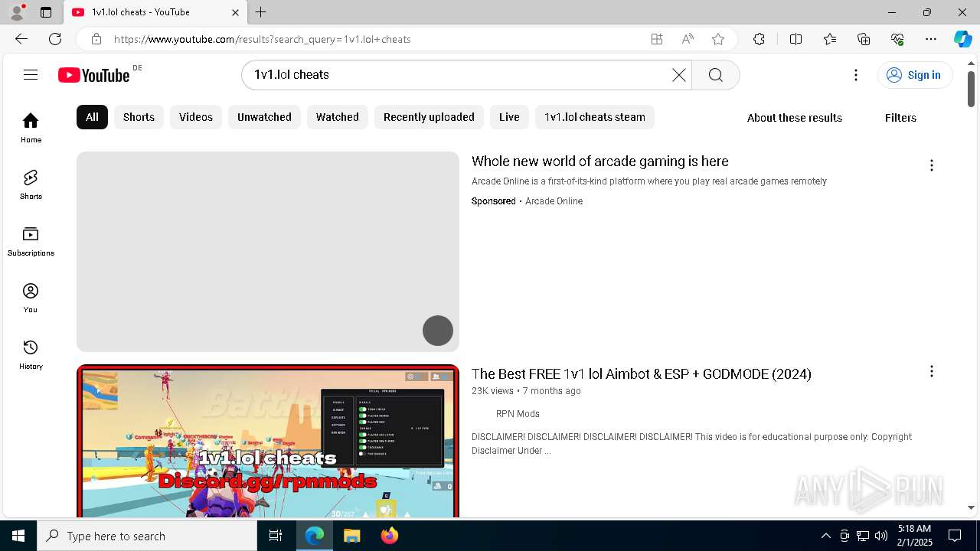Open options menu for the Aimbot video
Viewport: 980px width, 551px height.
pos(931,371)
